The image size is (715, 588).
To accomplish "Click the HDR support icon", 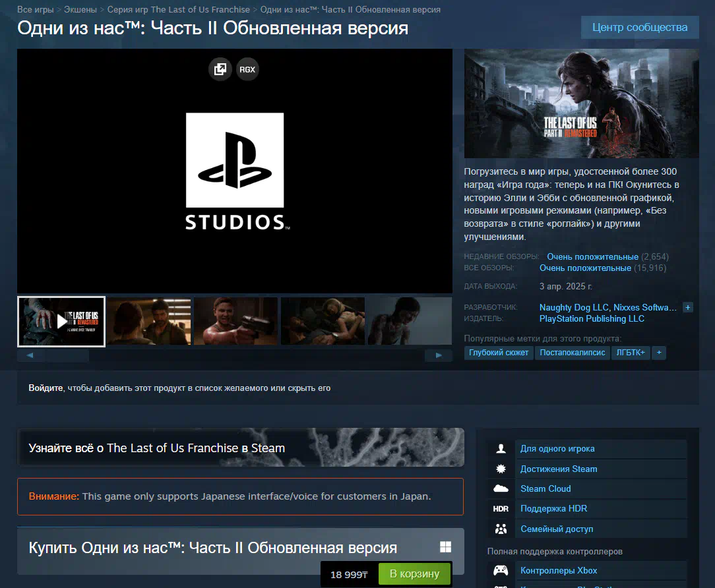I will coord(501,509).
